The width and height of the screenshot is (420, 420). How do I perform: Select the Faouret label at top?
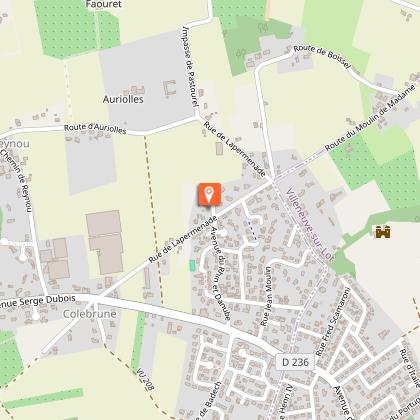pyautogui.click(x=104, y=4)
